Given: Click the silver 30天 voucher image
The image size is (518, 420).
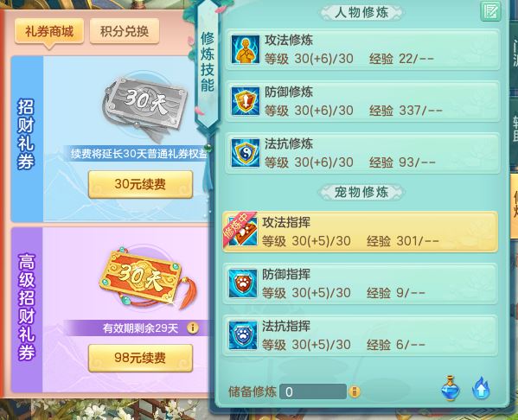Looking at the screenshot, I should (144, 105).
